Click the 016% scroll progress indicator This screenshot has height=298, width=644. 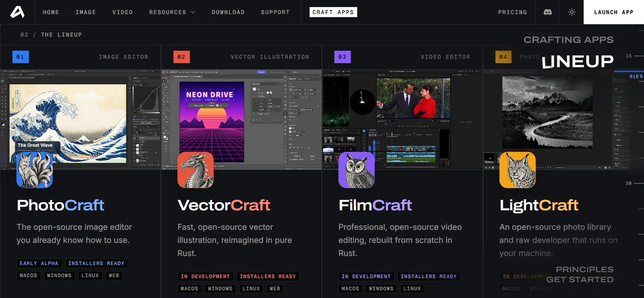[636, 76]
